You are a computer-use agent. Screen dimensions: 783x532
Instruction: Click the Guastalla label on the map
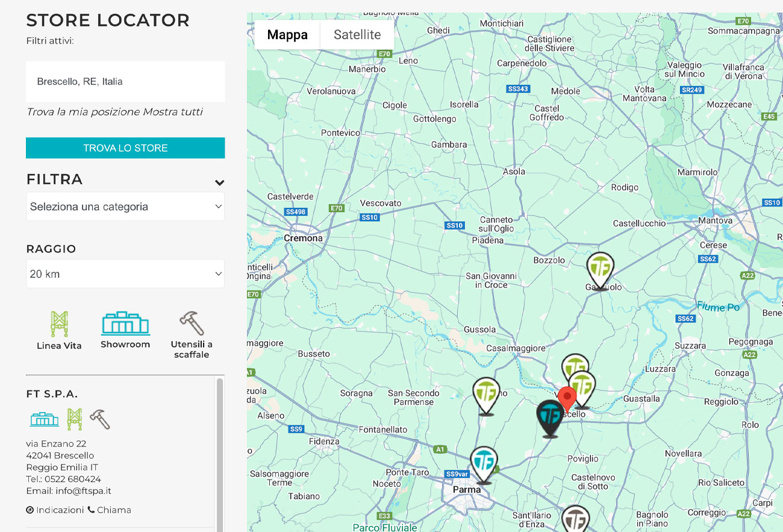click(641, 398)
